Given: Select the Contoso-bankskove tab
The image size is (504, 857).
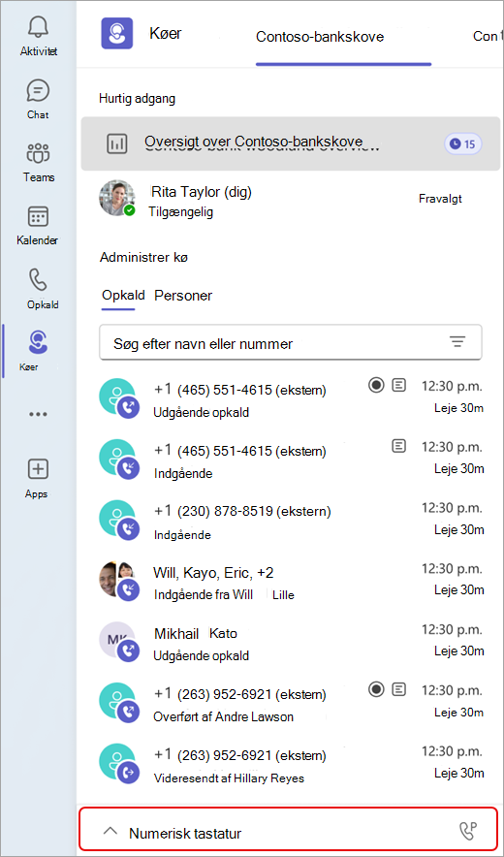Looking at the screenshot, I should click(x=320, y=37).
